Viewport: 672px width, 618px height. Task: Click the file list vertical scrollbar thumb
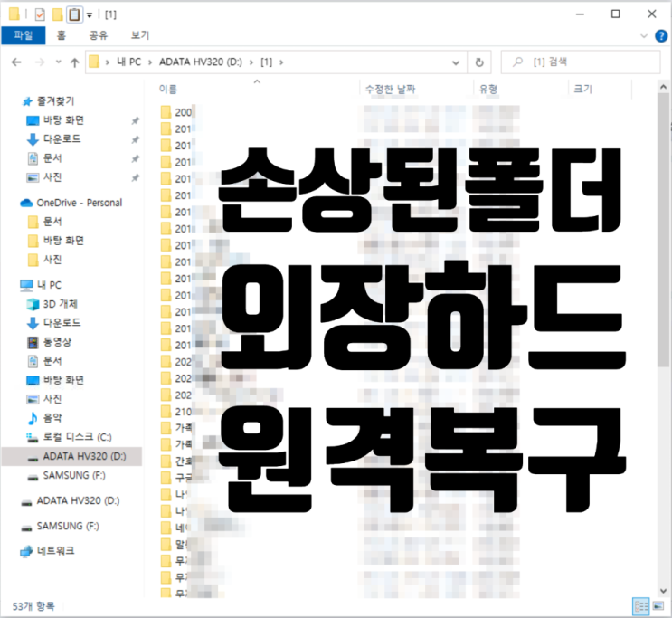point(664,231)
